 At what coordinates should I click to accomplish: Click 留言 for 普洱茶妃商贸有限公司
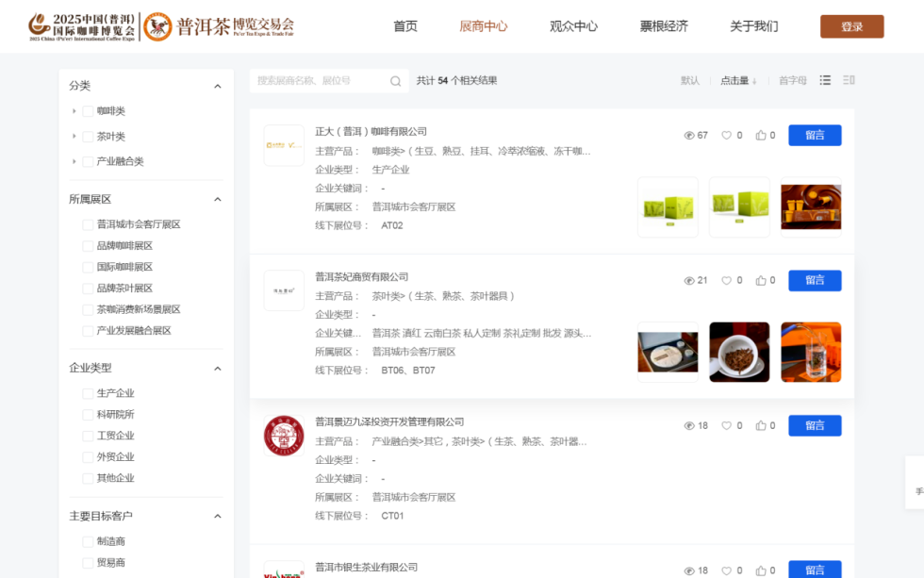pyautogui.click(x=815, y=280)
